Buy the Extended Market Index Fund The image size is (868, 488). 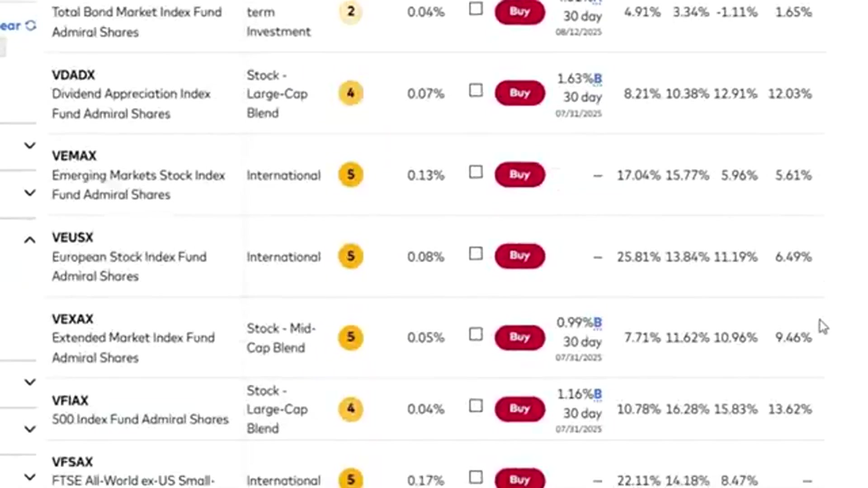pyautogui.click(x=520, y=337)
